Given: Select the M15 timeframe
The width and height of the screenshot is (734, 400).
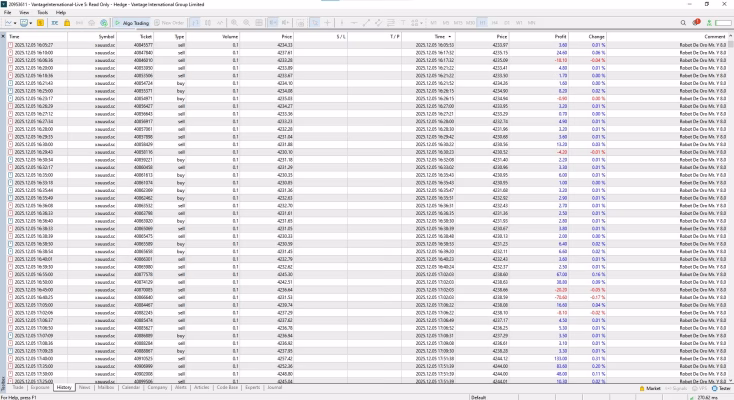Looking at the screenshot, I should point(458,22).
